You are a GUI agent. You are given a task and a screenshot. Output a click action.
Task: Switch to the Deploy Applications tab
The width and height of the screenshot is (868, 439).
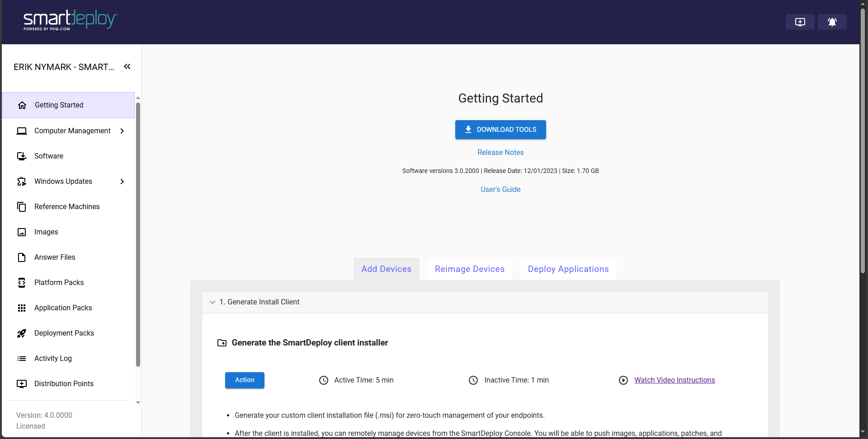[568, 269]
